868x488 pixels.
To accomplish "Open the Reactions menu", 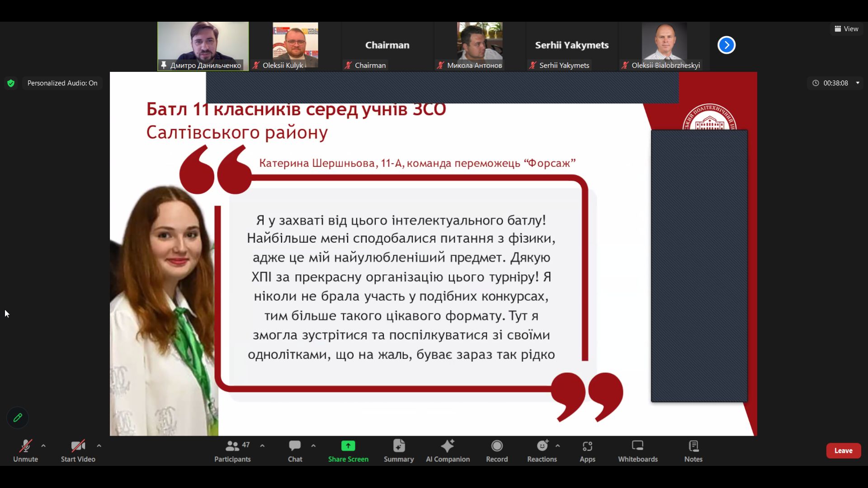I will (542, 446).
